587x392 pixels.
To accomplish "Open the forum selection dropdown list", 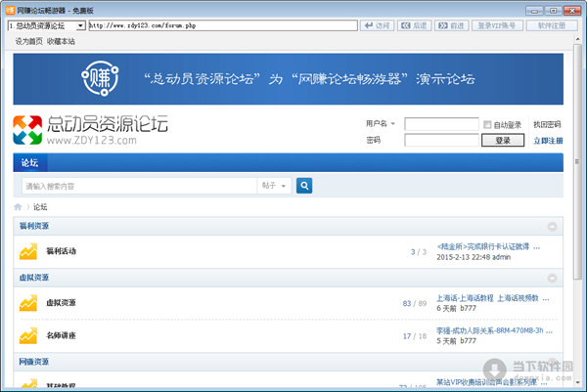I will (80, 25).
